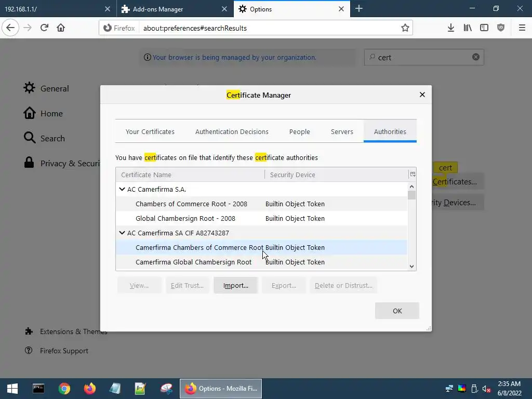Click the info icon beside managed browser notice
This screenshot has height=399, width=532.
click(147, 57)
